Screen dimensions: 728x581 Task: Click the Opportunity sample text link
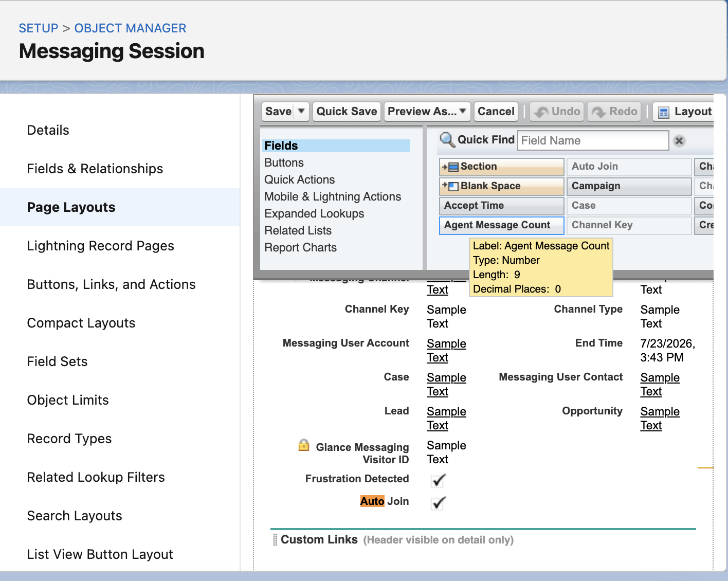click(660, 418)
